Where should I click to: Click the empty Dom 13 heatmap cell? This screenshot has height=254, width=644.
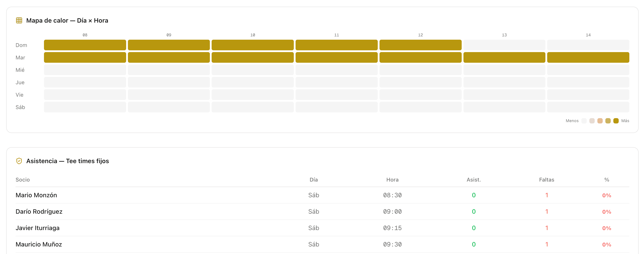click(504, 45)
